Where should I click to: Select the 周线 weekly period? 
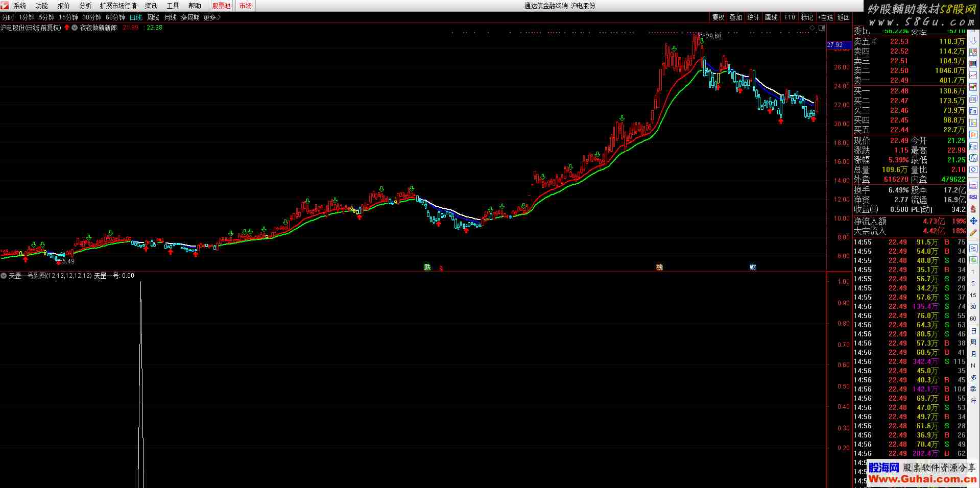(153, 17)
